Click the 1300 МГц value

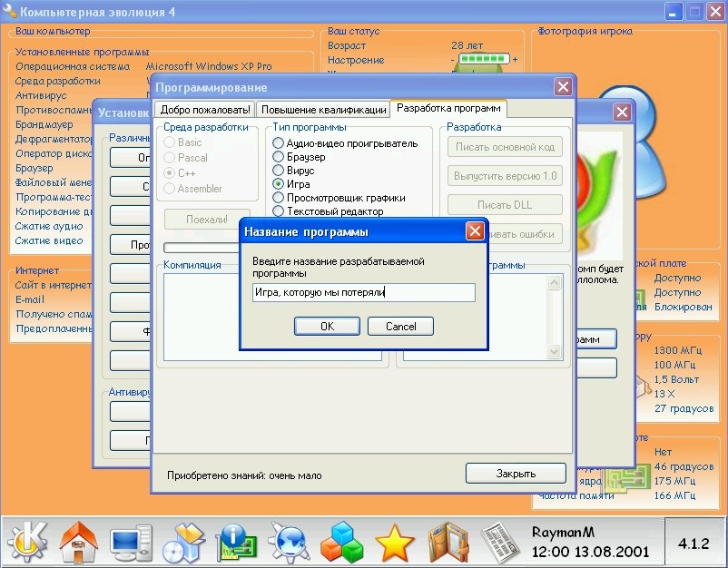tap(678, 350)
